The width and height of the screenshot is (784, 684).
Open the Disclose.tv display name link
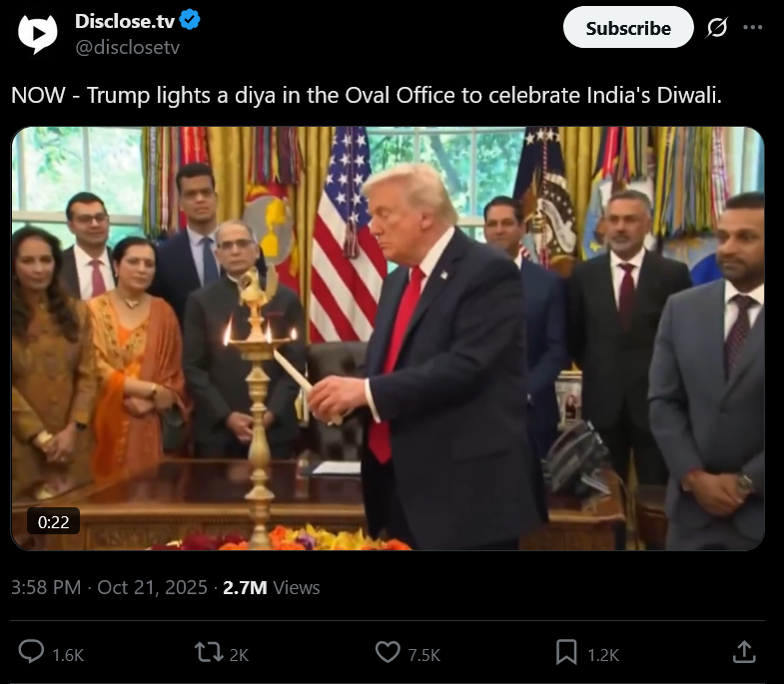125,21
